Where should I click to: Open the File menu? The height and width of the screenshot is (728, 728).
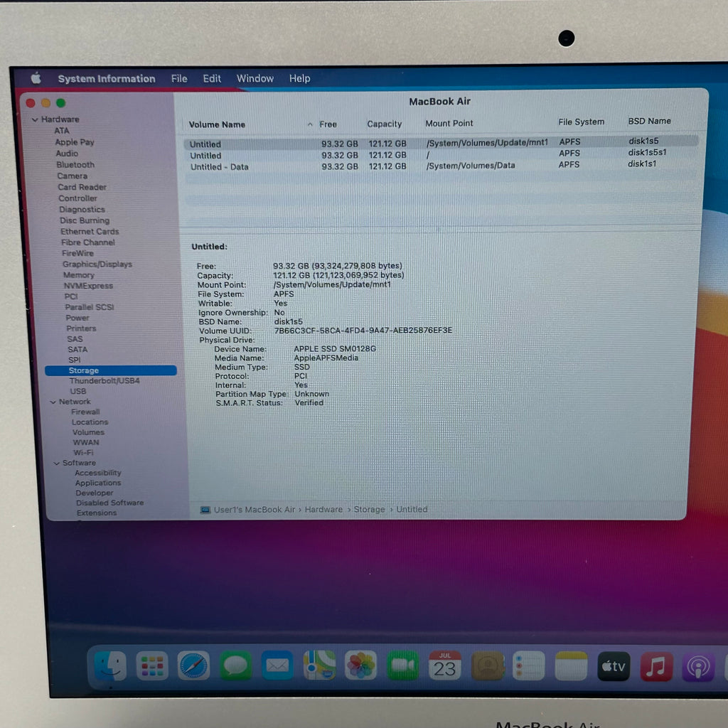point(179,78)
